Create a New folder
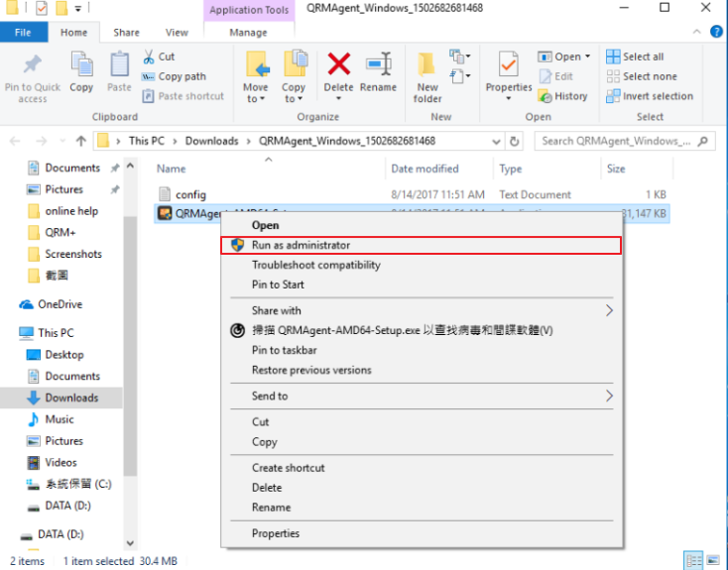The height and width of the screenshot is (570, 728). pyautogui.click(x=427, y=77)
